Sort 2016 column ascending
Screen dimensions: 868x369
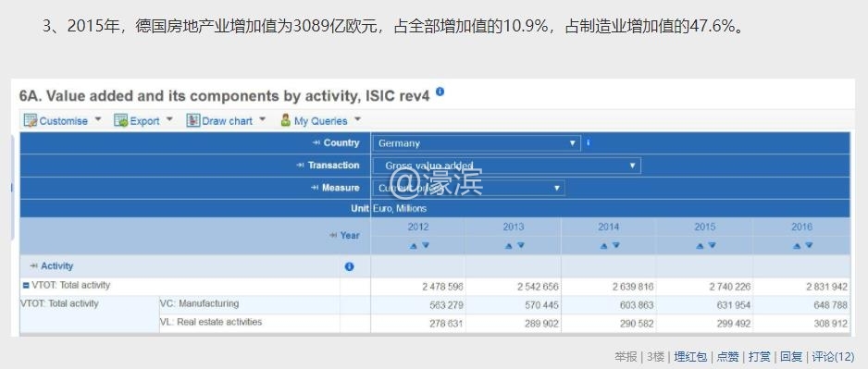797,246
